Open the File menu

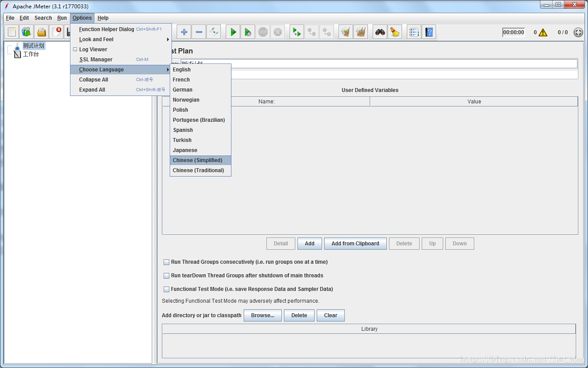(x=10, y=18)
